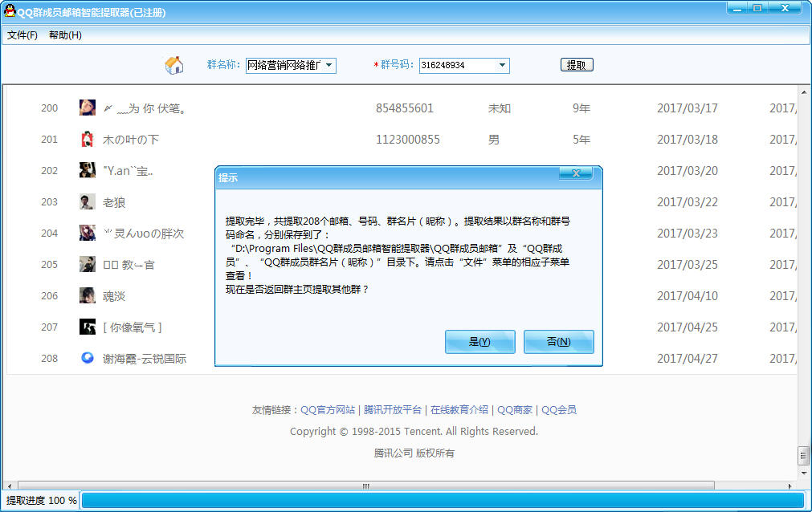Viewport: 812px width, 512px height.
Task: Select member name 魂淡
Action: [x=114, y=296]
